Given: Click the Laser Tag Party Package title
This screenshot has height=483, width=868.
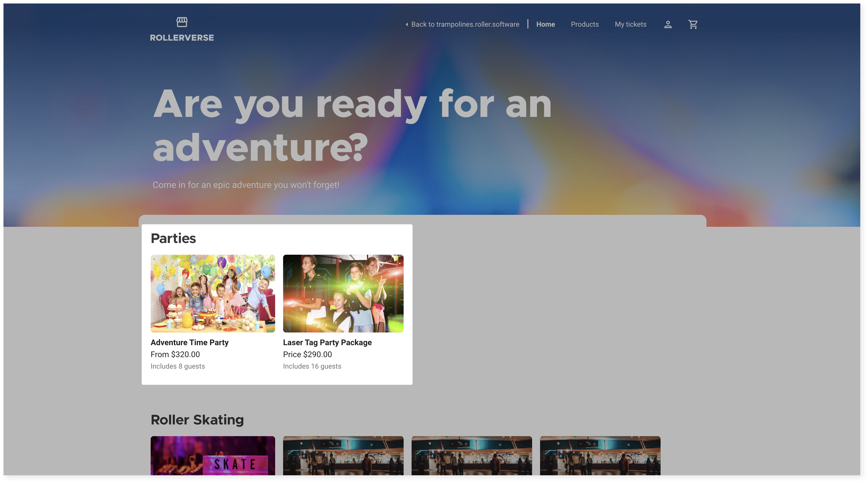Looking at the screenshot, I should [327, 342].
